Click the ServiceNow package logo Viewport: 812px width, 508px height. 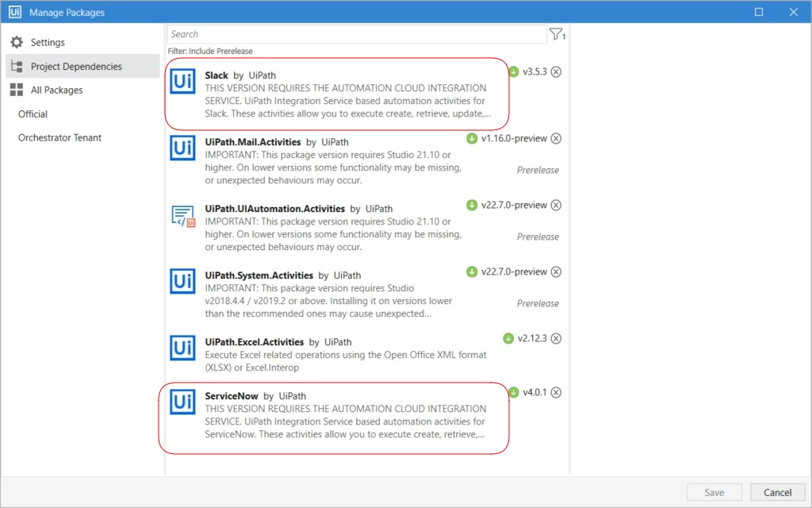click(x=183, y=402)
